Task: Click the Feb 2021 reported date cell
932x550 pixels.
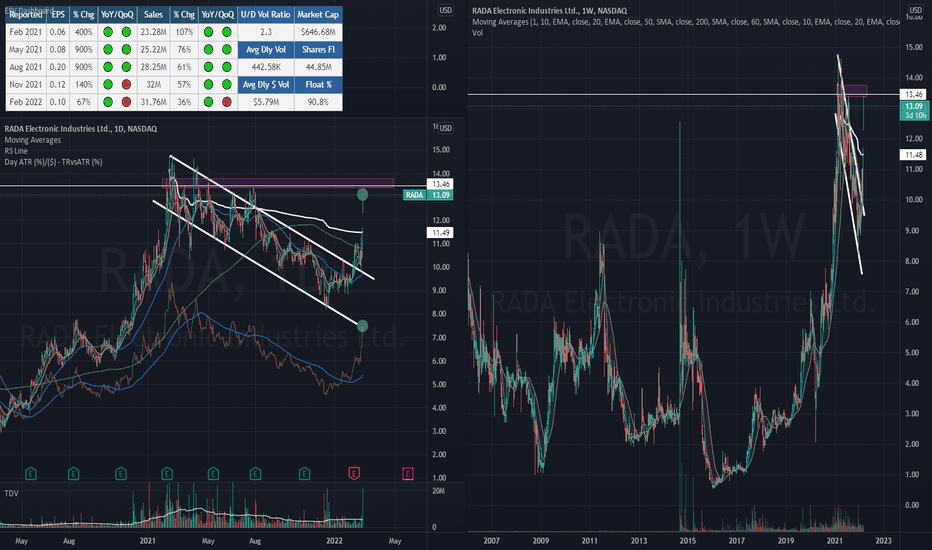Action: point(26,32)
